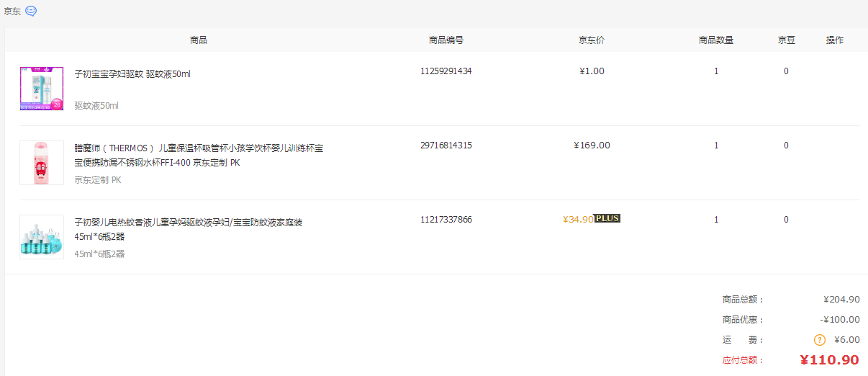This screenshot has height=376, width=868.
Task: Click the 商品优惠 label
Action: [743, 320]
